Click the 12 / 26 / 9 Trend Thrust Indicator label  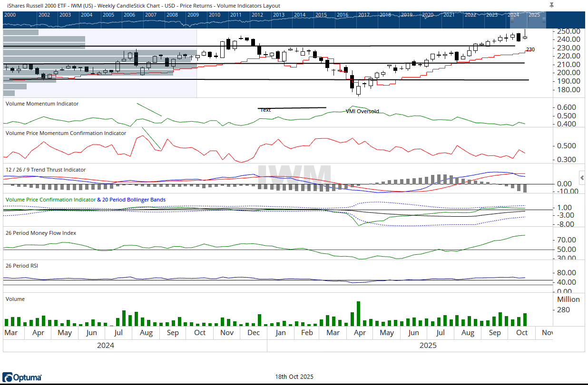click(x=46, y=170)
